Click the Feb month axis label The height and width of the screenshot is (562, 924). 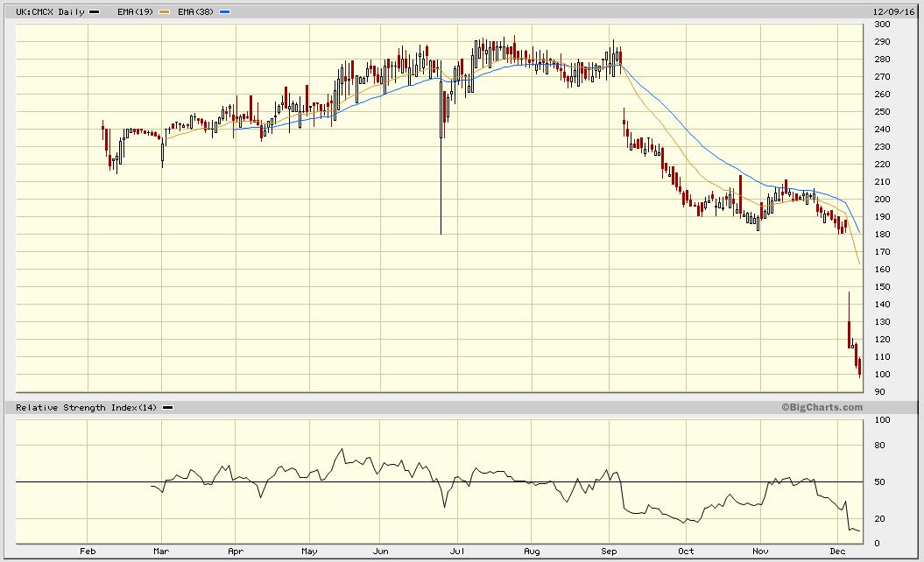click(x=88, y=551)
